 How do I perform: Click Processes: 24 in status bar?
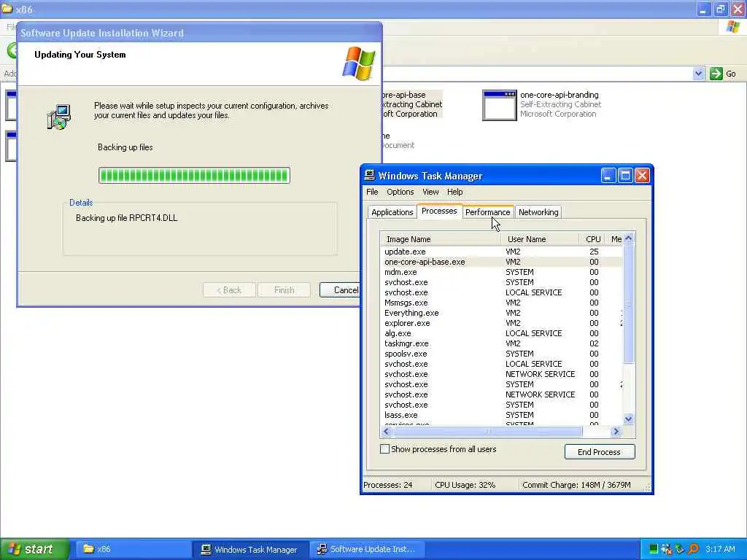(388, 485)
